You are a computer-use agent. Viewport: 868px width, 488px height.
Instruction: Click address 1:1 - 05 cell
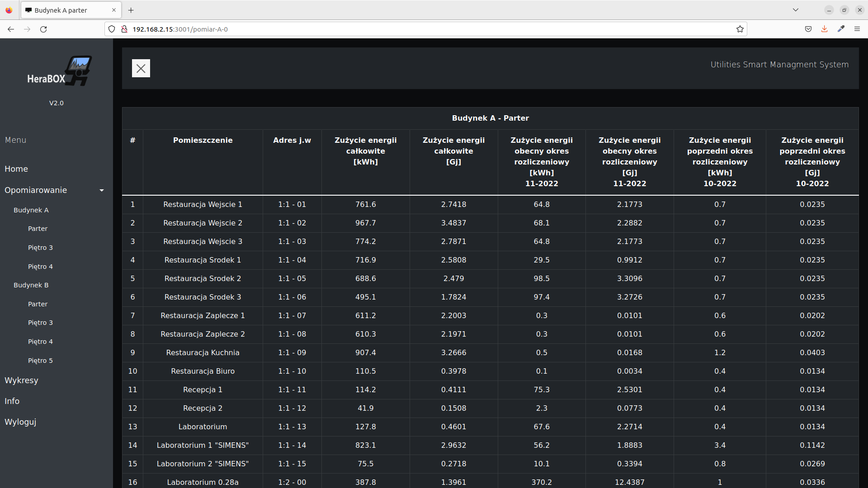point(292,278)
